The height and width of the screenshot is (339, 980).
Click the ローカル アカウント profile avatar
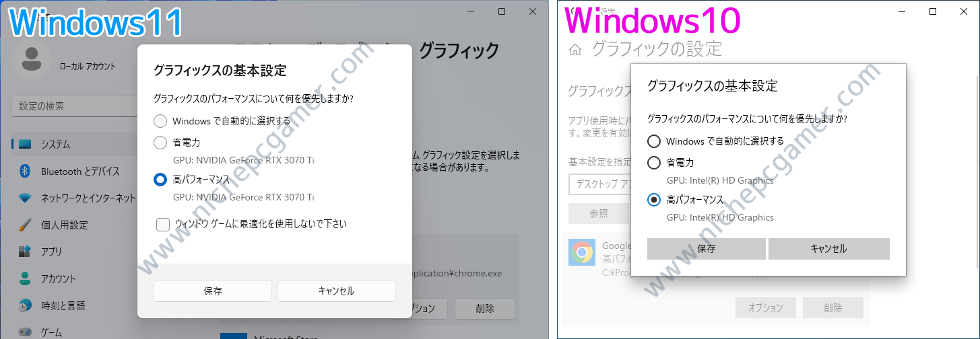(31, 59)
